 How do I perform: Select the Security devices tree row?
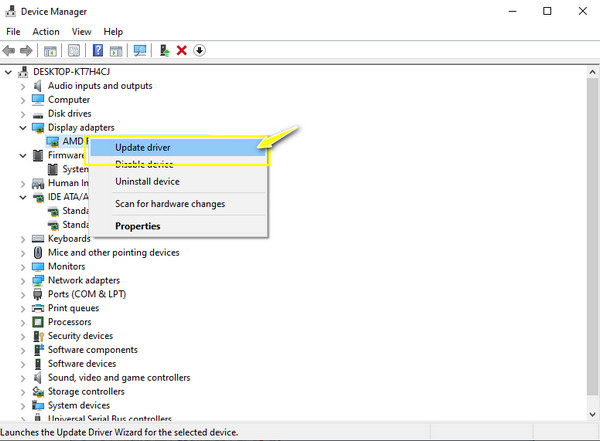point(80,336)
